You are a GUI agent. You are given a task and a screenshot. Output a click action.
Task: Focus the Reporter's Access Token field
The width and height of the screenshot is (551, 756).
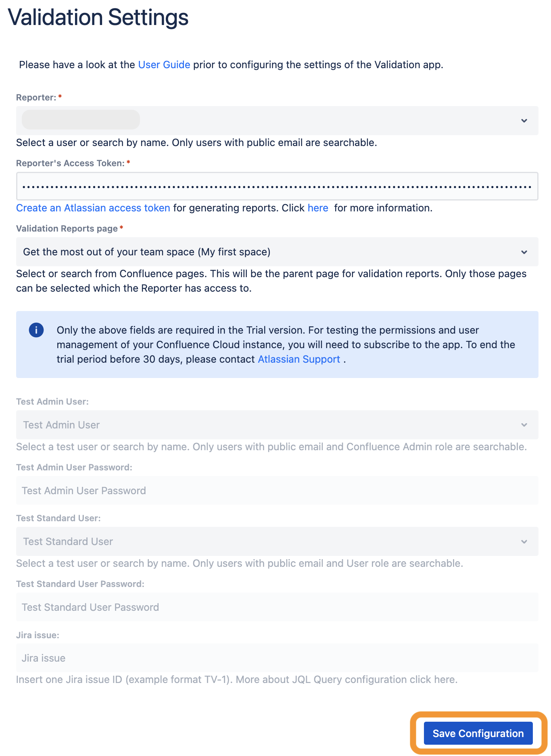tap(277, 186)
